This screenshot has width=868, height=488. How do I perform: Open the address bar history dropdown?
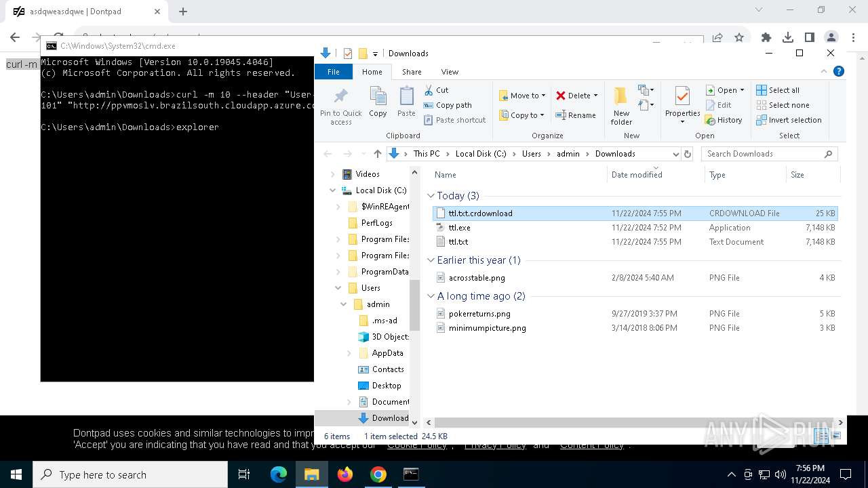coord(675,154)
